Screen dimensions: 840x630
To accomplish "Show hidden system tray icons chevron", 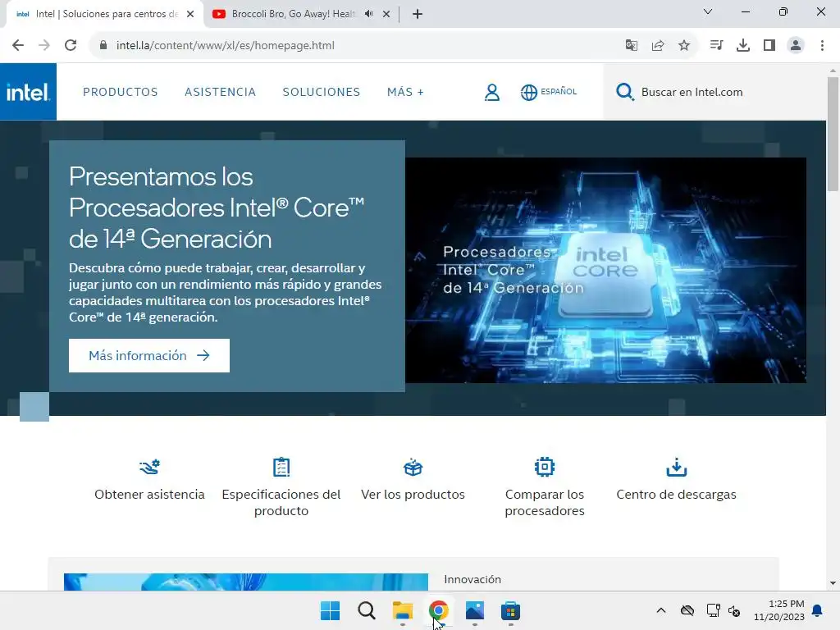I will (x=661, y=610).
